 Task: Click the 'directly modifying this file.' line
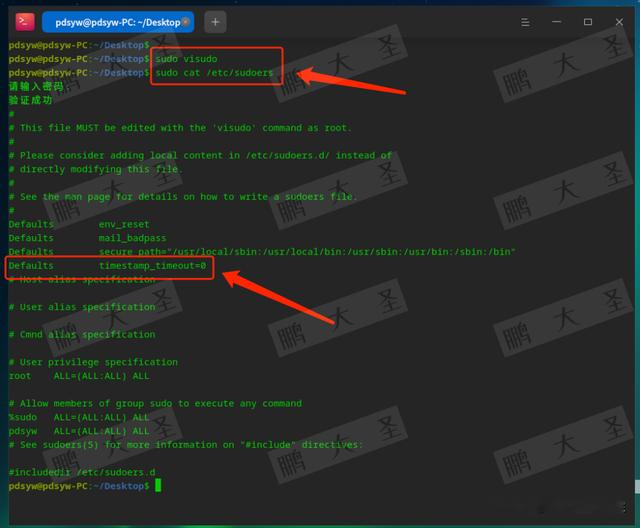[96, 169]
